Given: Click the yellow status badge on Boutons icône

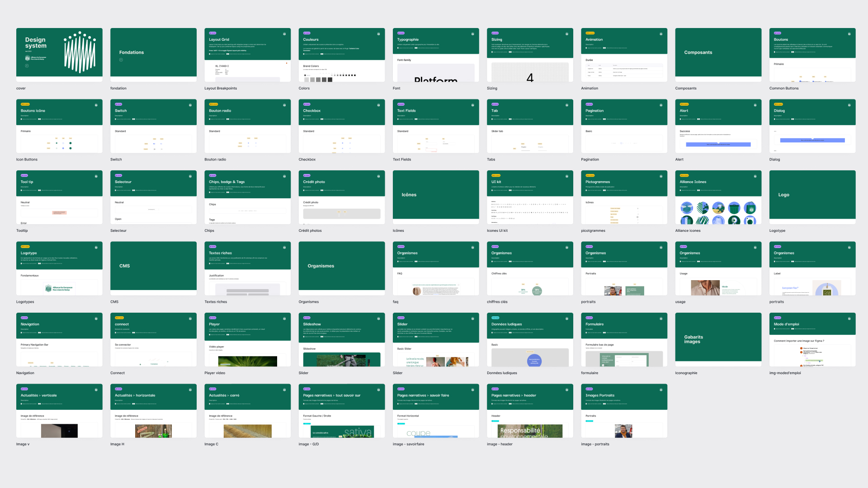Looking at the screenshot, I should 25,104.
